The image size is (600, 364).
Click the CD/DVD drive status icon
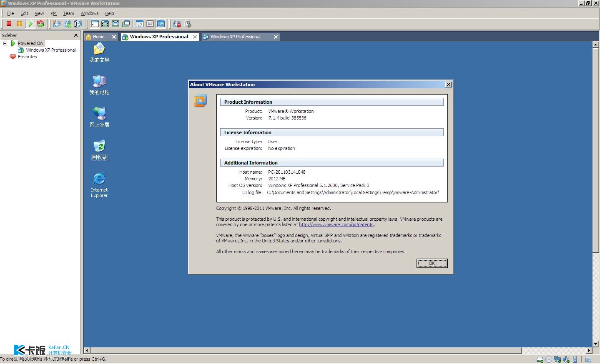[549, 359]
